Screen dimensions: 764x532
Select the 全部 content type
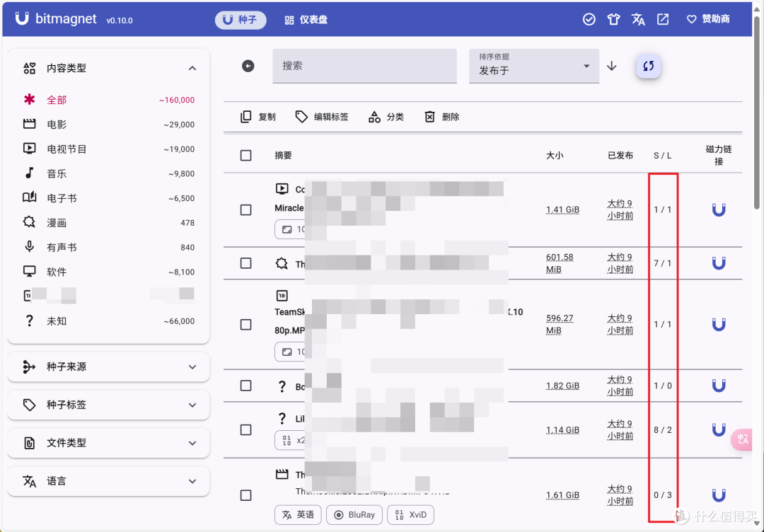coord(109,100)
